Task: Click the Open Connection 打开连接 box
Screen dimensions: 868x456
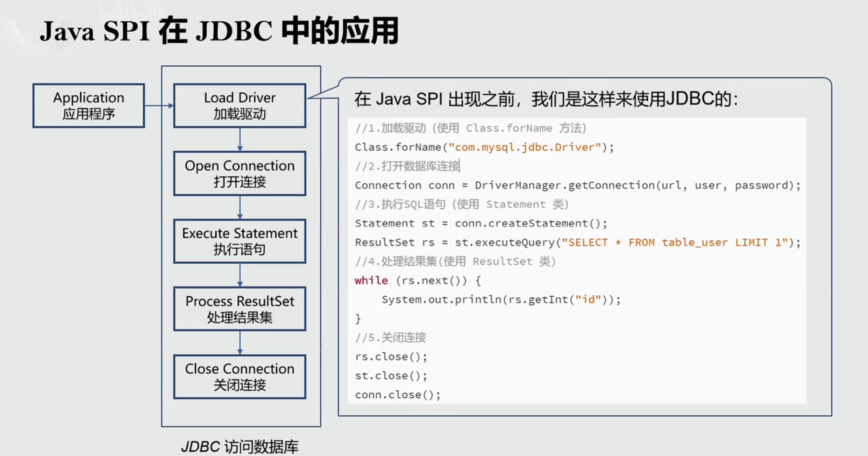Action: point(239,173)
